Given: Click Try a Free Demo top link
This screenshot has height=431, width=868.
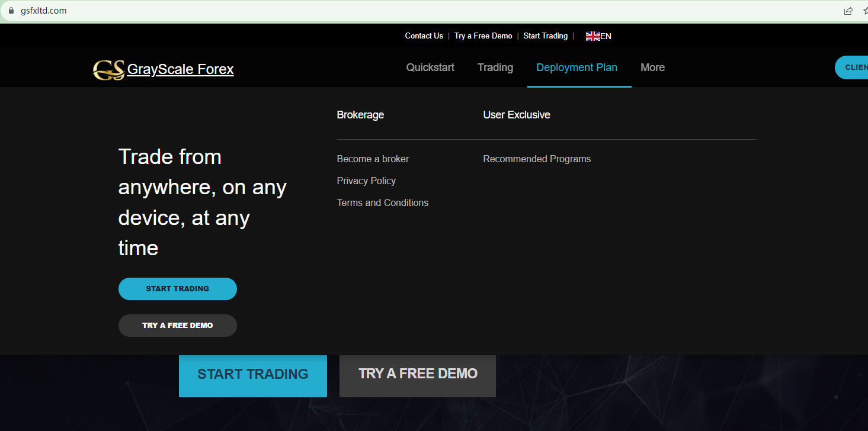Looking at the screenshot, I should tap(483, 36).
